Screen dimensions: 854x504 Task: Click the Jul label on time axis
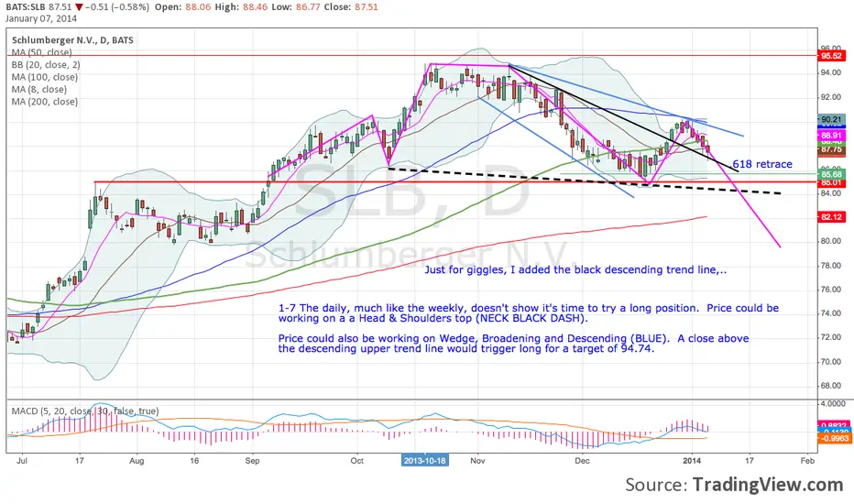tap(22, 460)
